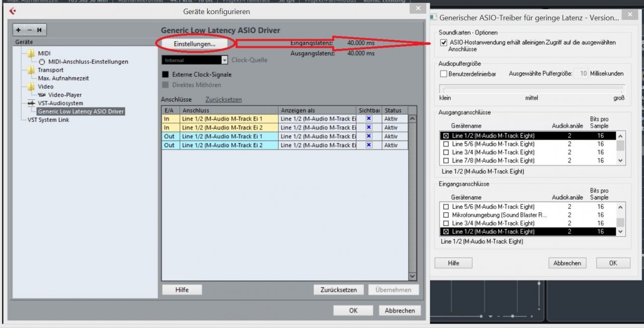Viewport: 644px width, 328px height.
Task: Click the Übernehmen button
Action: (393, 290)
